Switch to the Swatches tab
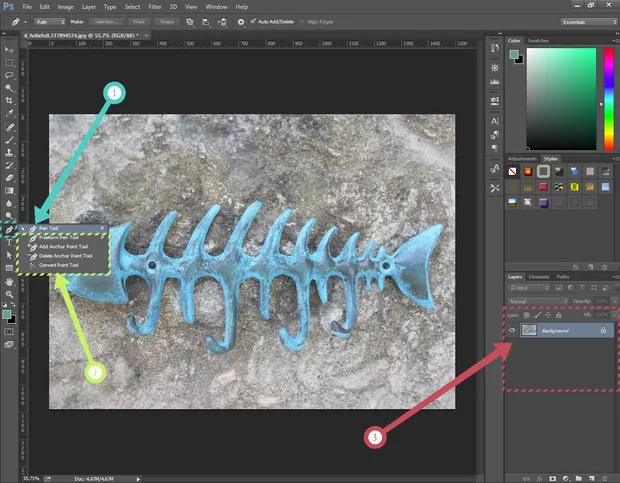 538,40
